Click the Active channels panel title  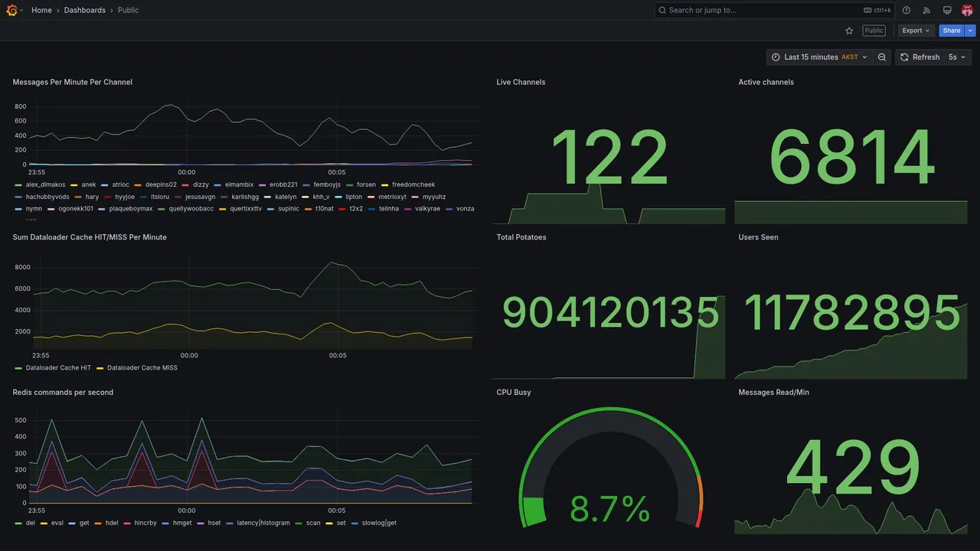tap(766, 82)
